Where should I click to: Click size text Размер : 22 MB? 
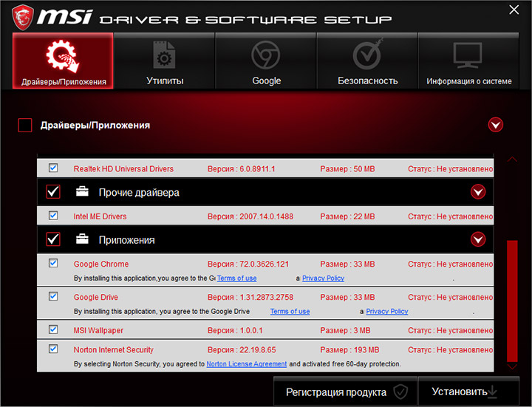coord(347,216)
